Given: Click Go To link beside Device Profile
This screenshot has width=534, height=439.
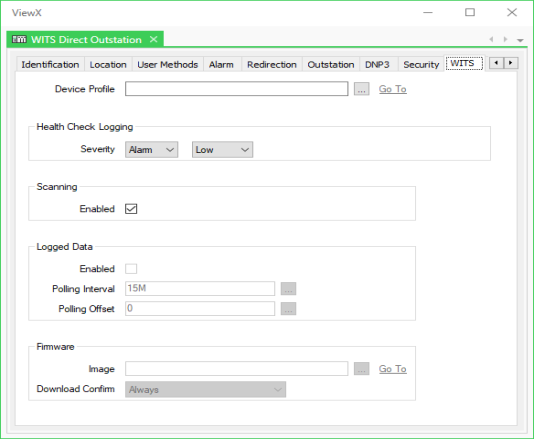Looking at the screenshot, I should click(x=393, y=89).
